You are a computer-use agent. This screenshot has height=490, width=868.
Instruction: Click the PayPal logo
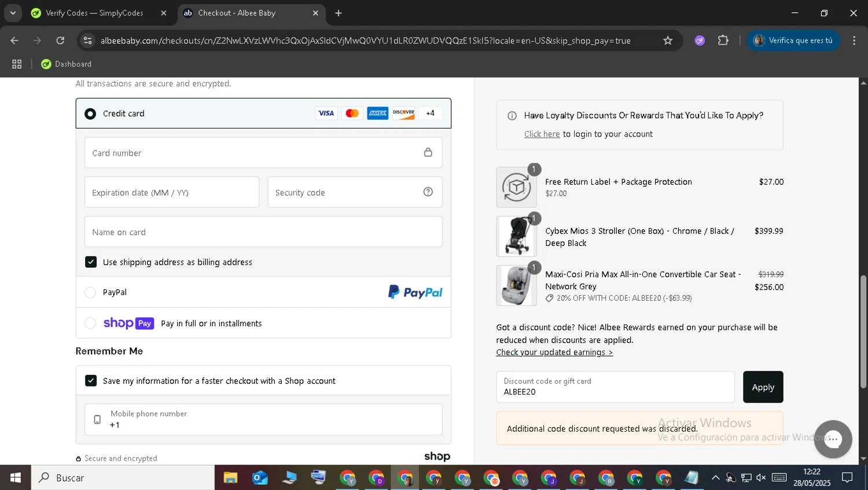[415, 292]
